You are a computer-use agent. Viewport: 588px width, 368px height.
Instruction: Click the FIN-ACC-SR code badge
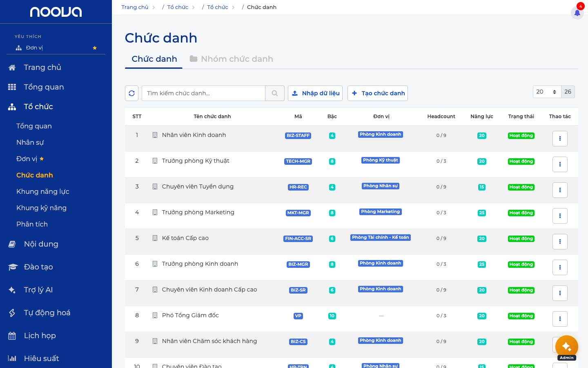[x=298, y=239]
